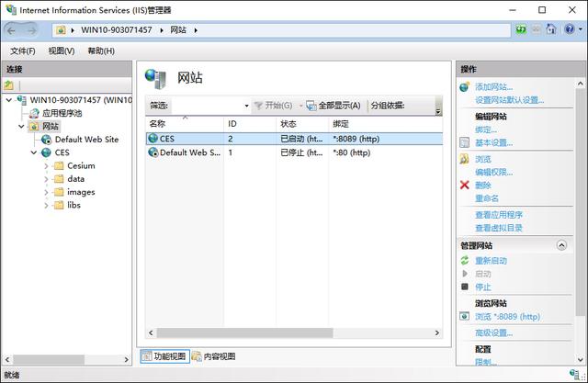Click 编辑权限... link

click(x=493, y=172)
